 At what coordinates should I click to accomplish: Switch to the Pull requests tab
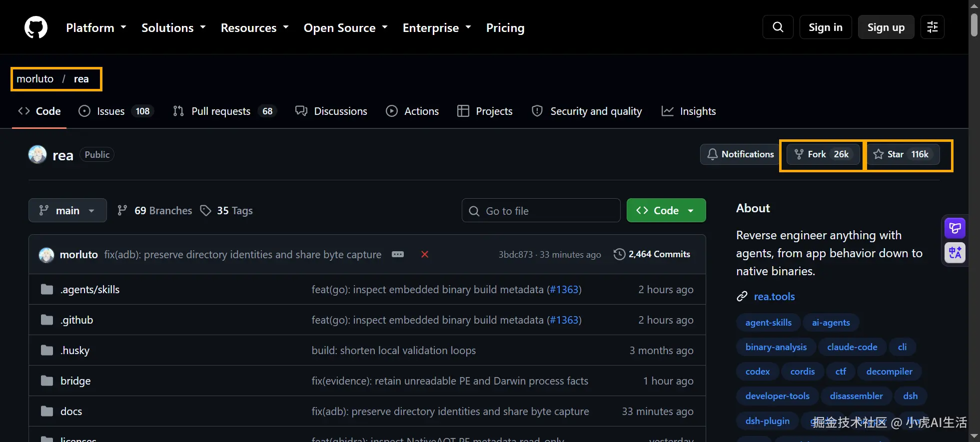tap(224, 111)
